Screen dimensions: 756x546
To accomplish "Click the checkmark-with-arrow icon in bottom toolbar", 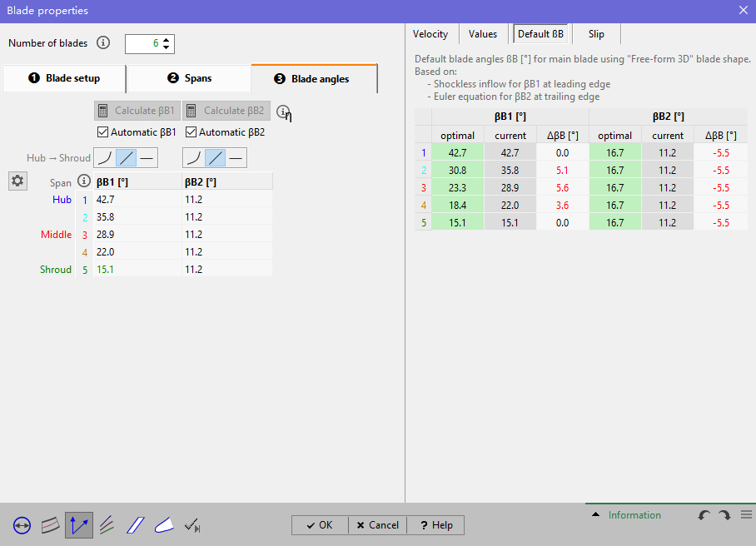I will click(192, 525).
